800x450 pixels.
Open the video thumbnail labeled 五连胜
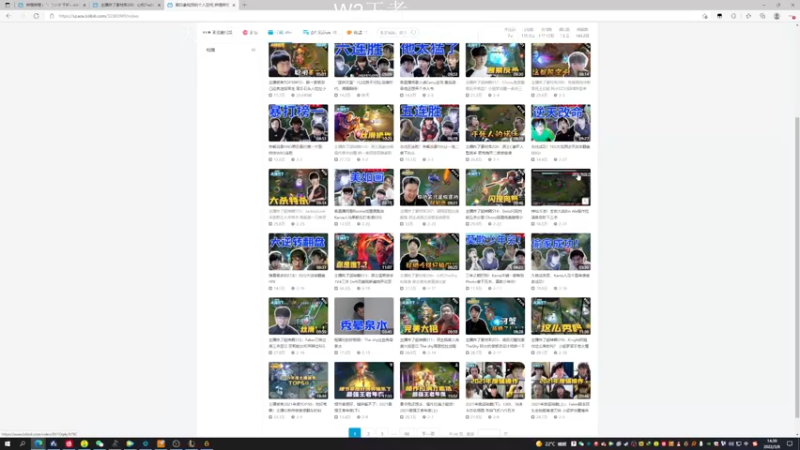click(x=430, y=123)
